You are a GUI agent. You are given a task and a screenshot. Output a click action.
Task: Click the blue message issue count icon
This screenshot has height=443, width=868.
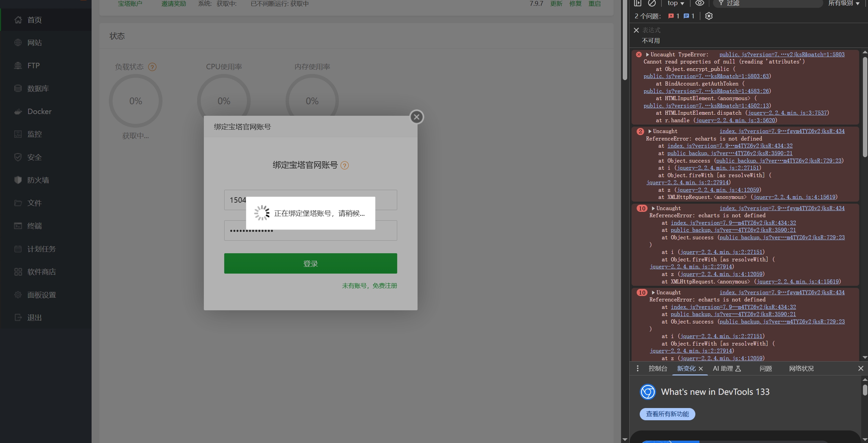coord(686,16)
